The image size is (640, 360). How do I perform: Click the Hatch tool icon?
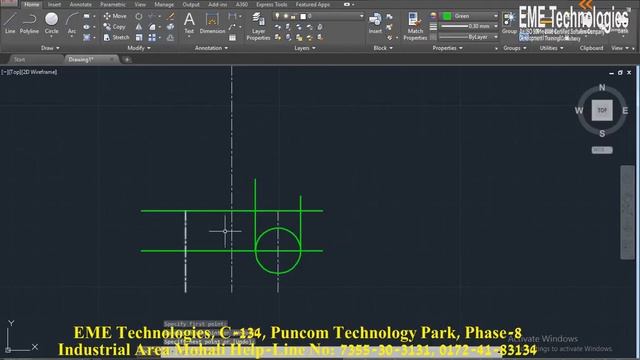click(x=87, y=38)
